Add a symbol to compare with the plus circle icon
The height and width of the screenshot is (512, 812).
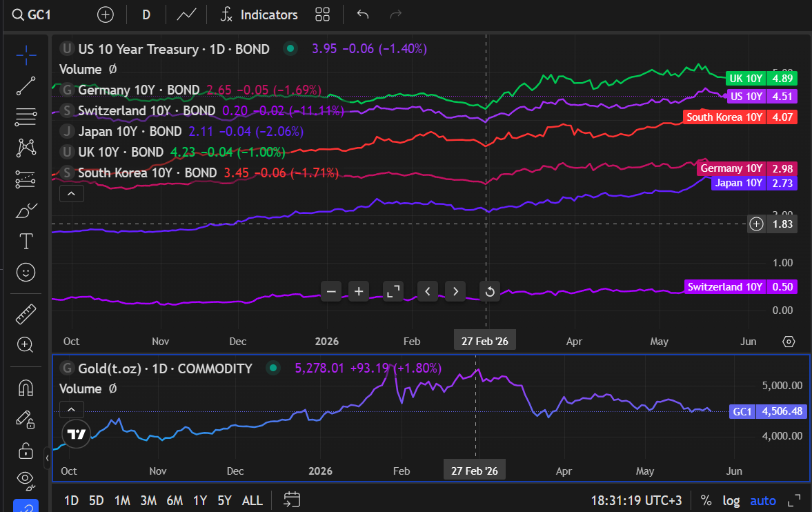coord(105,14)
